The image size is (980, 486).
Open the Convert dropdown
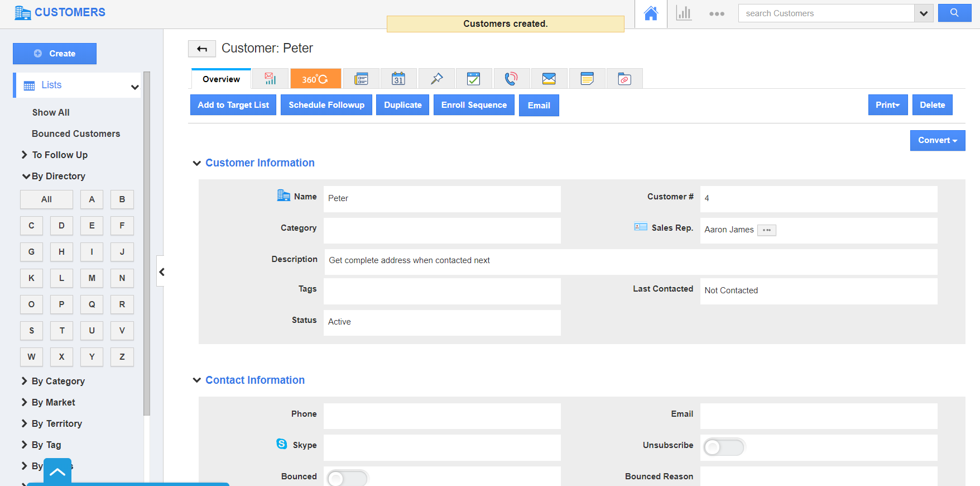tap(937, 140)
